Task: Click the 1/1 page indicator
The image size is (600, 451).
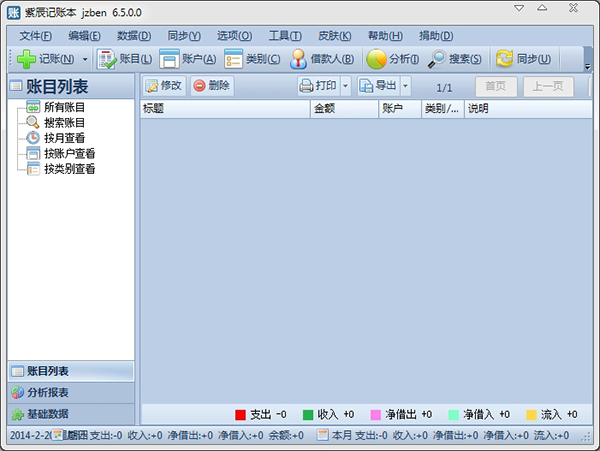Action: (x=444, y=88)
